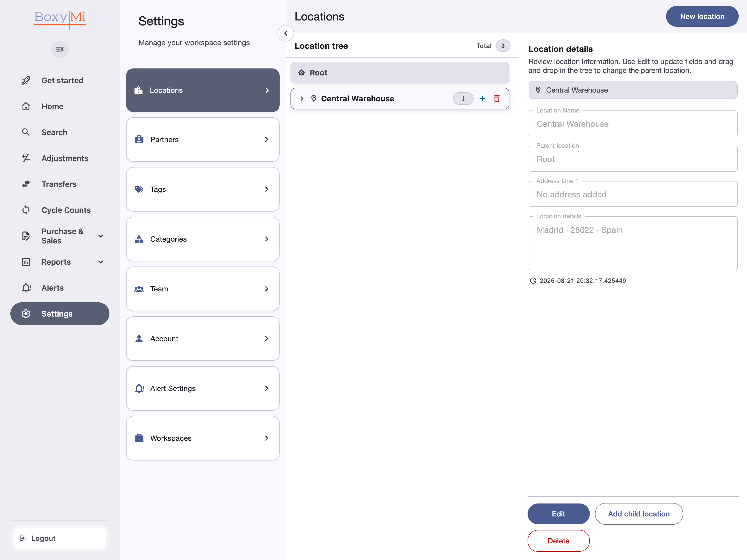Go to Settings in the sidebar
Image resolution: width=747 pixels, height=560 pixels.
click(60, 314)
